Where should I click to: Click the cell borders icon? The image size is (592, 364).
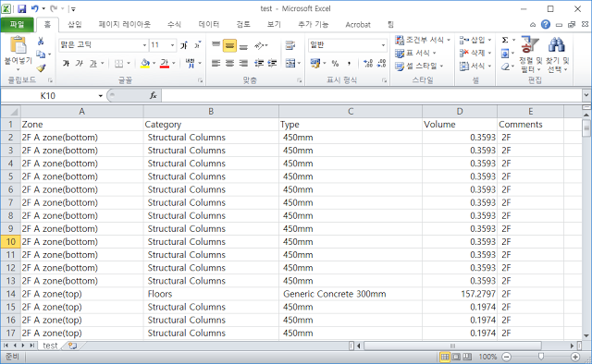118,64
